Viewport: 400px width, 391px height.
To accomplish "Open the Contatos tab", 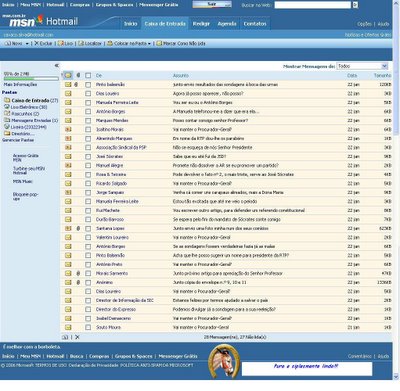I will 255,24.
